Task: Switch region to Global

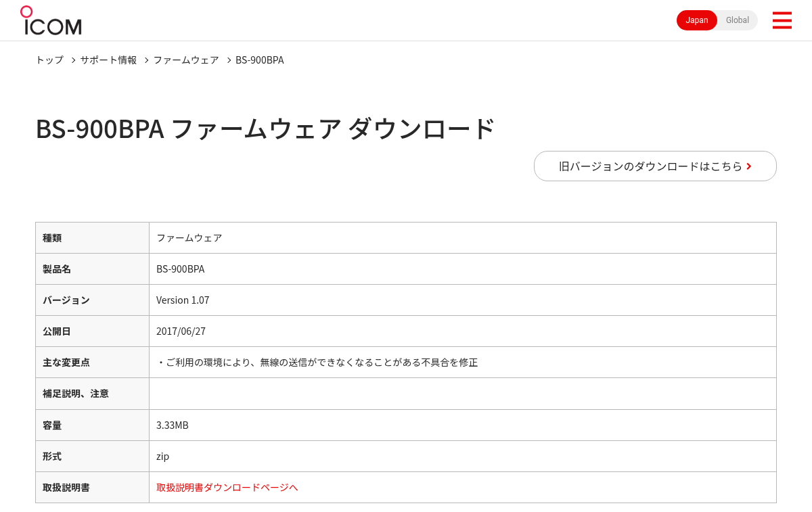Action: [738, 20]
